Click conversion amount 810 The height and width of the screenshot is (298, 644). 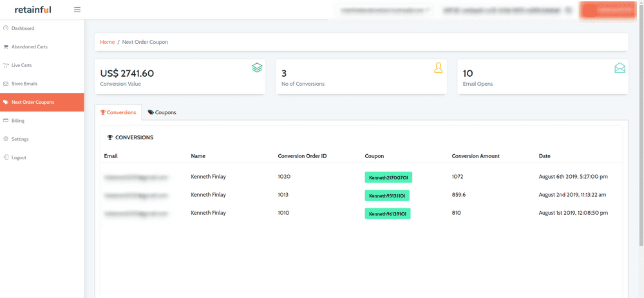pyautogui.click(x=457, y=213)
